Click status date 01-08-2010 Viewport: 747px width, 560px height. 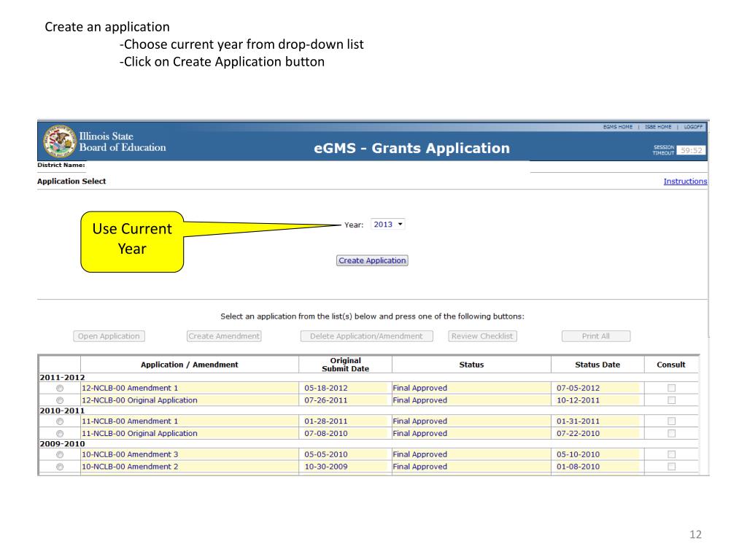click(x=578, y=467)
